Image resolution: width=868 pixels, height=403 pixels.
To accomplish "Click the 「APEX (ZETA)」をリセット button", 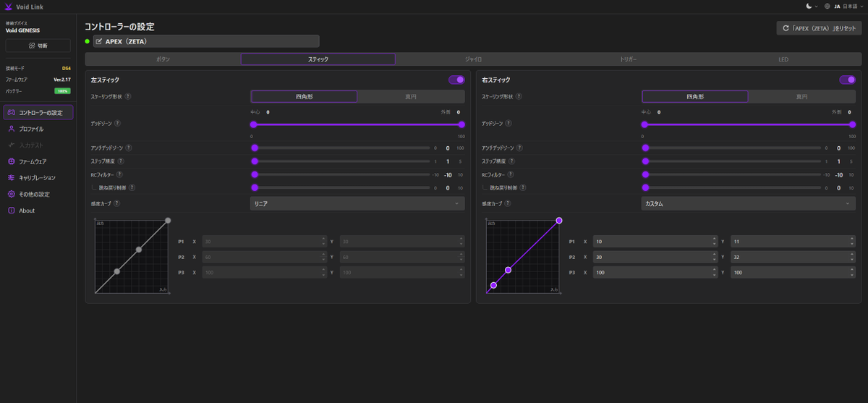I will [819, 28].
